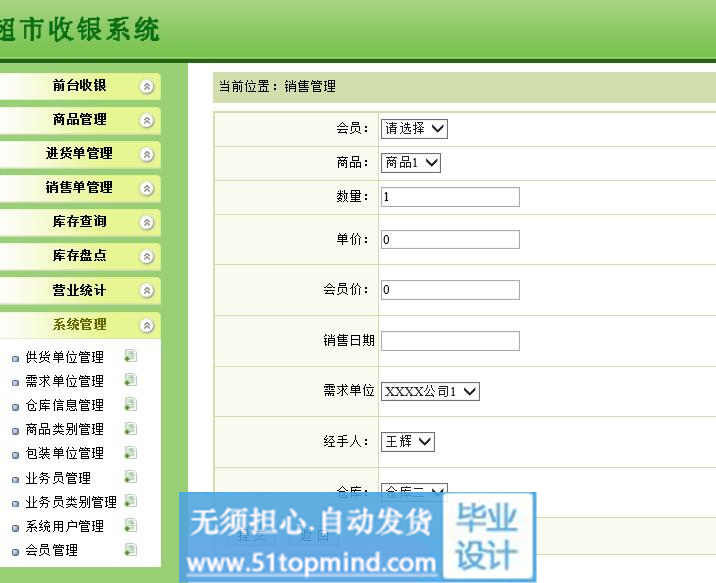
Task: Open the 销售单管理 menu
Action: pos(79,188)
